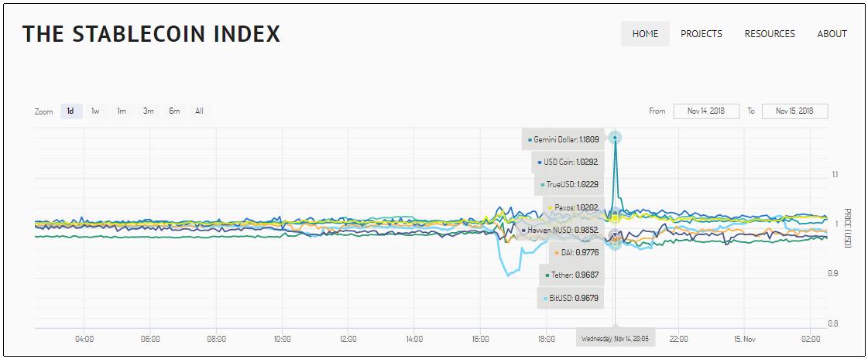
Task: Click The Stablecoin Index site title
Action: pyautogui.click(x=152, y=34)
